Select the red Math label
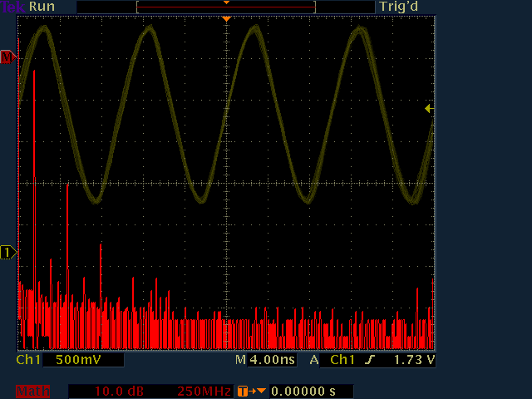 tap(32, 391)
